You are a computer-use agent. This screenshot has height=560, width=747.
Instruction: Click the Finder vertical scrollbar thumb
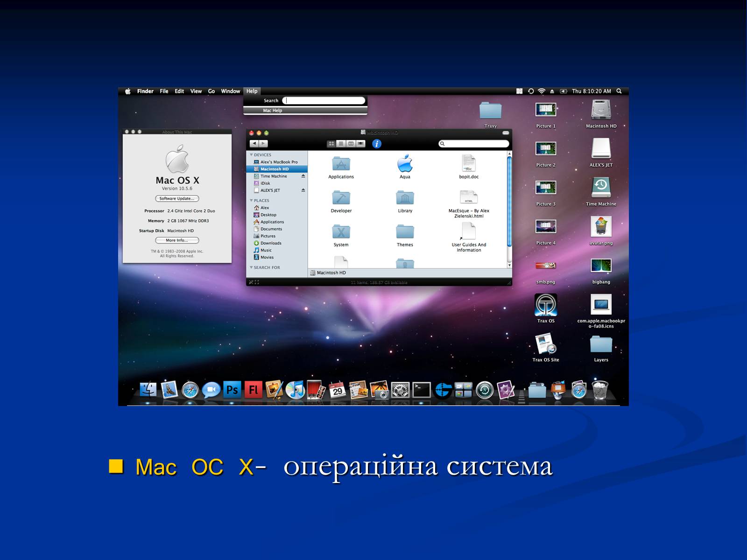coord(509,201)
